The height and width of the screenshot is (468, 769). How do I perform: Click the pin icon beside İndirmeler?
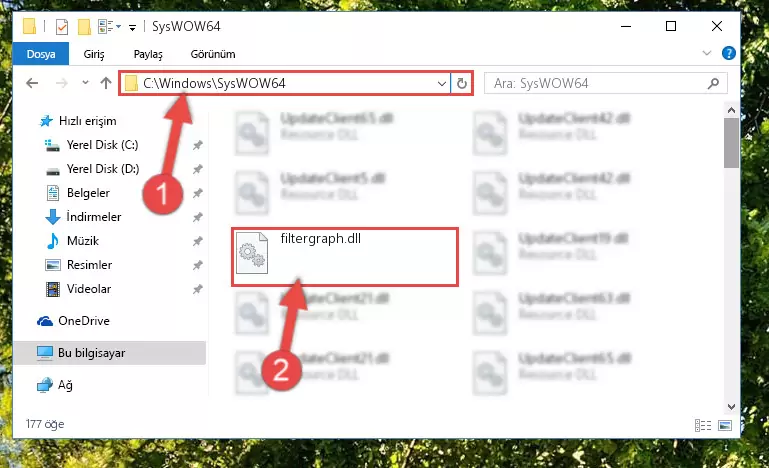pos(198,217)
